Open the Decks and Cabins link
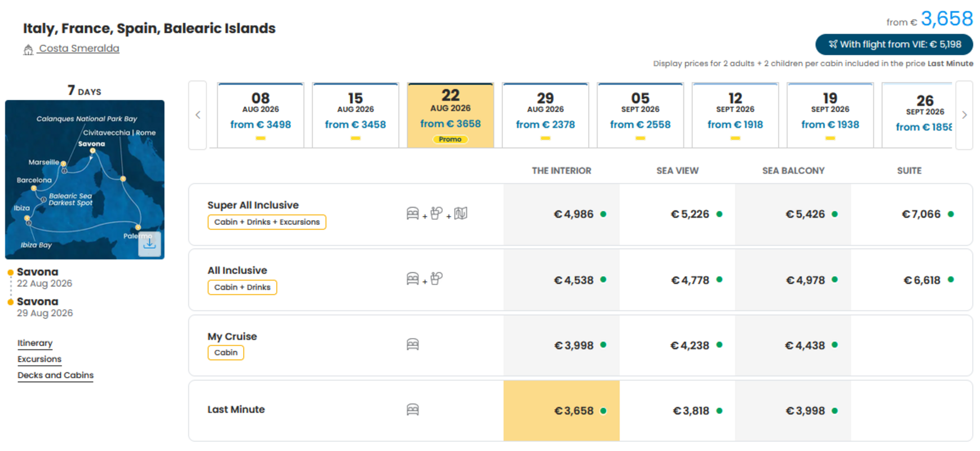Image resolution: width=980 pixels, height=451 pixels. pos(55,375)
